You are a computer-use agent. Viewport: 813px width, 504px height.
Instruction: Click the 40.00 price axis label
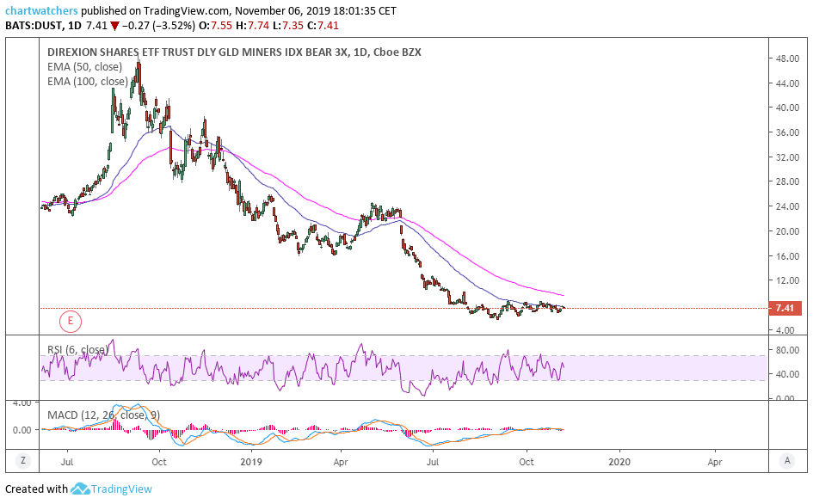(x=787, y=108)
